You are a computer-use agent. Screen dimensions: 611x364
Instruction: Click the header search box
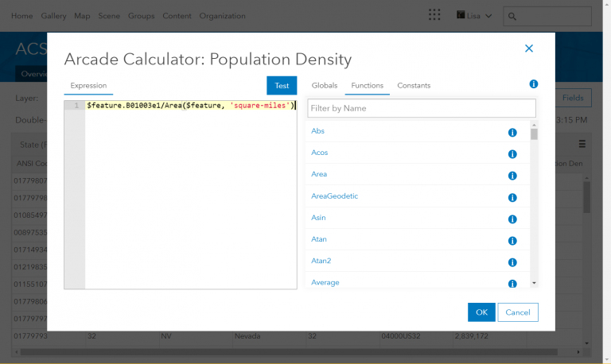547,17
